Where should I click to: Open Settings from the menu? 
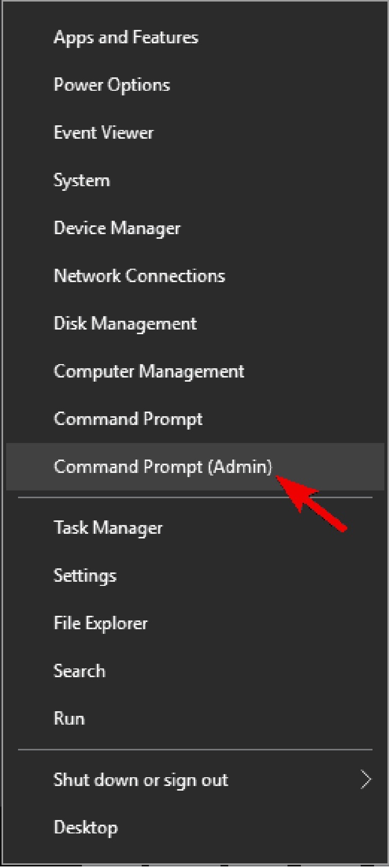click(85, 576)
